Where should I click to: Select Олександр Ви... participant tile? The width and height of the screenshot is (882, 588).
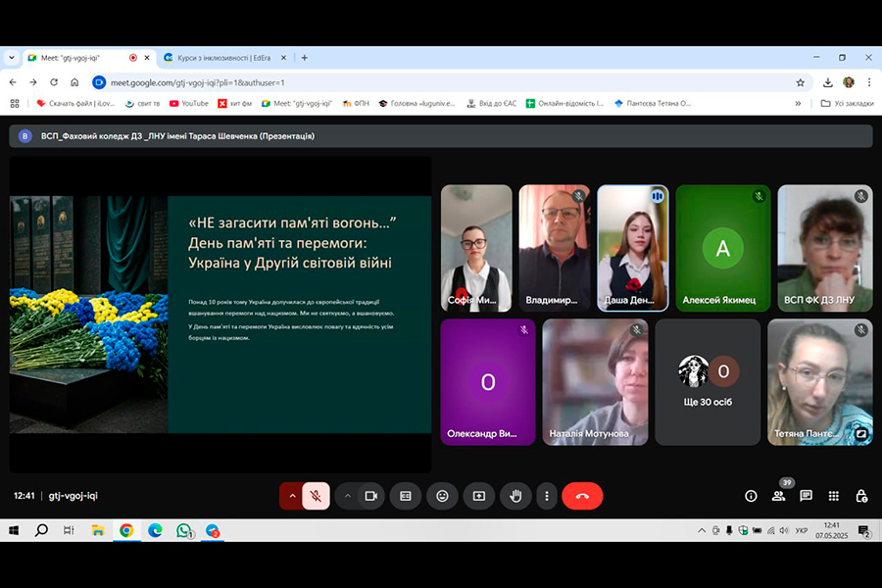488,382
